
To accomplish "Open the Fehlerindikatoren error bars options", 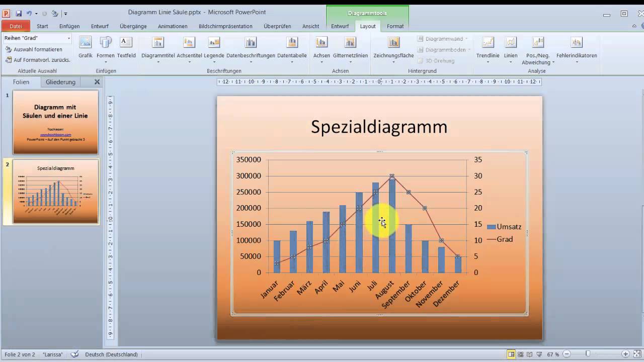I will tap(577, 50).
